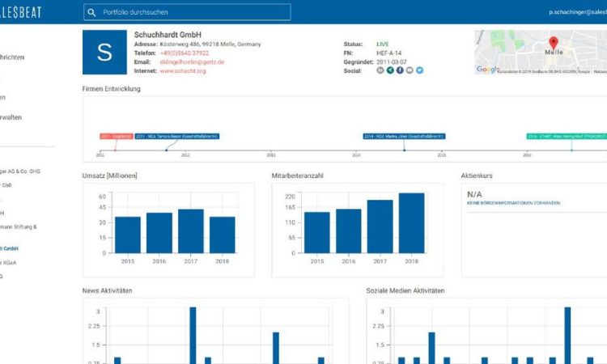
Task: Click the 'News Aktivitäten' section title
Action: [x=107, y=290]
